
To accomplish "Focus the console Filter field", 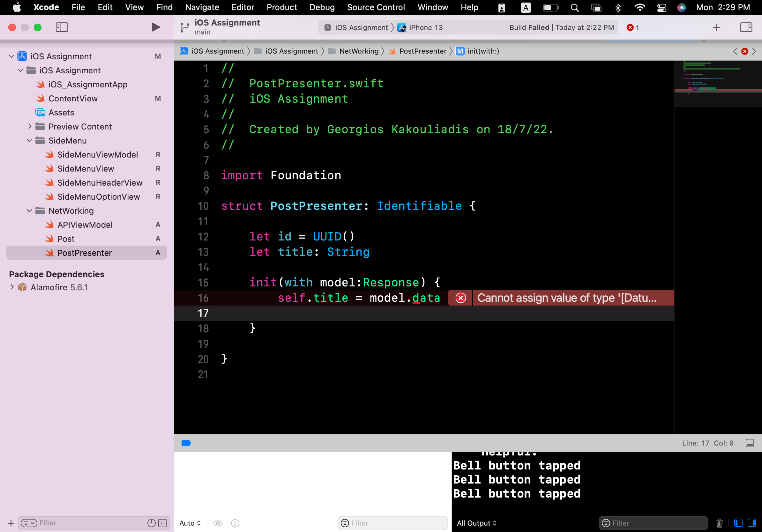I will (x=653, y=523).
